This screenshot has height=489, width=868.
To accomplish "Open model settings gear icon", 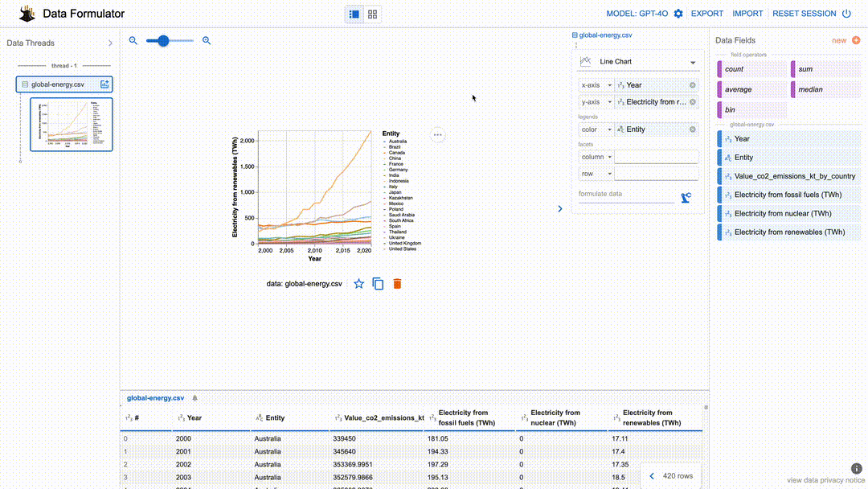I will pyautogui.click(x=678, y=14).
